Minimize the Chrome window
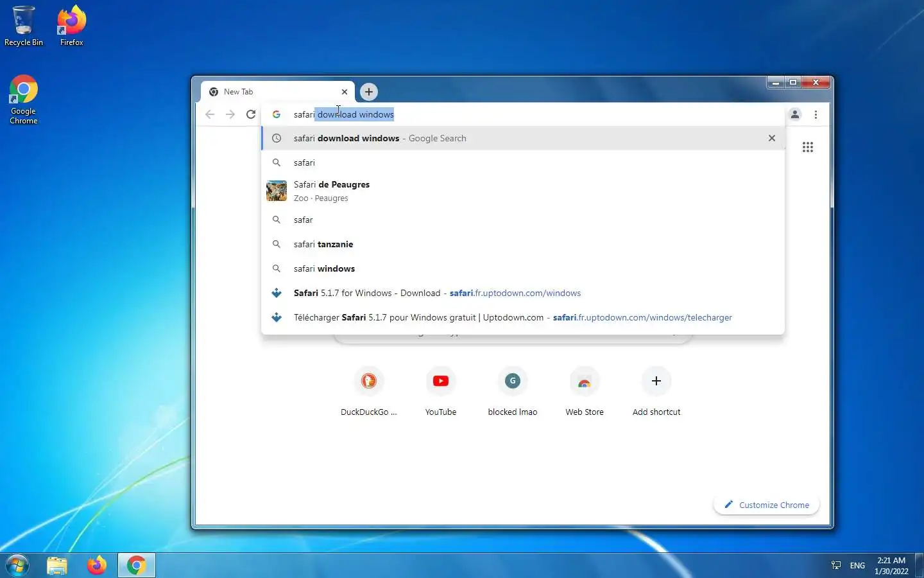This screenshot has width=924, height=578. tap(776, 82)
